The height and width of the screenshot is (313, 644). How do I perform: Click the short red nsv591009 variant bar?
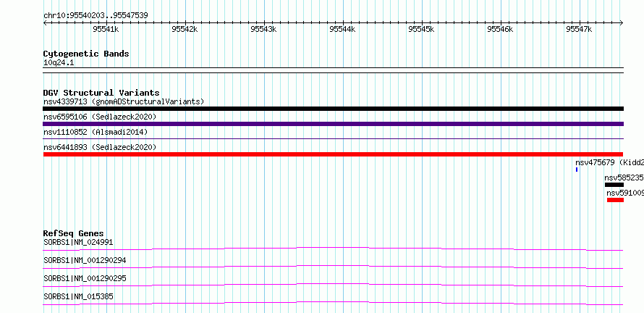615,200
